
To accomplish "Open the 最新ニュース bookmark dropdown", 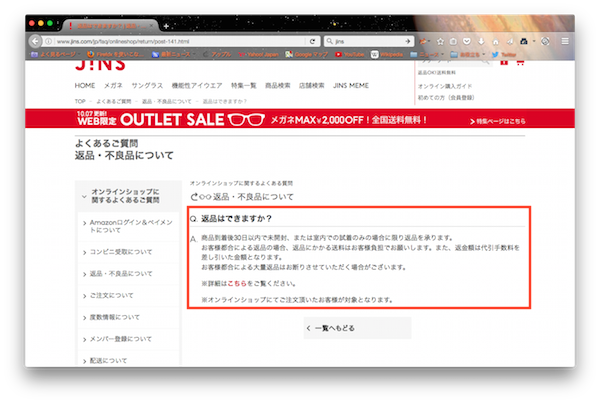I will pos(174,54).
